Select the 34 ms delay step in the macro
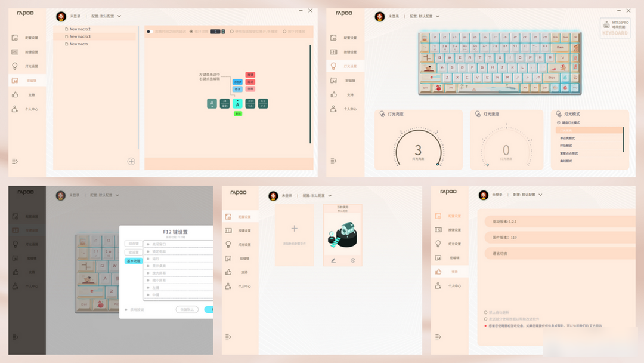Viewport: 644px width, 363px height. pyautogui.click(x=225, y=104)
